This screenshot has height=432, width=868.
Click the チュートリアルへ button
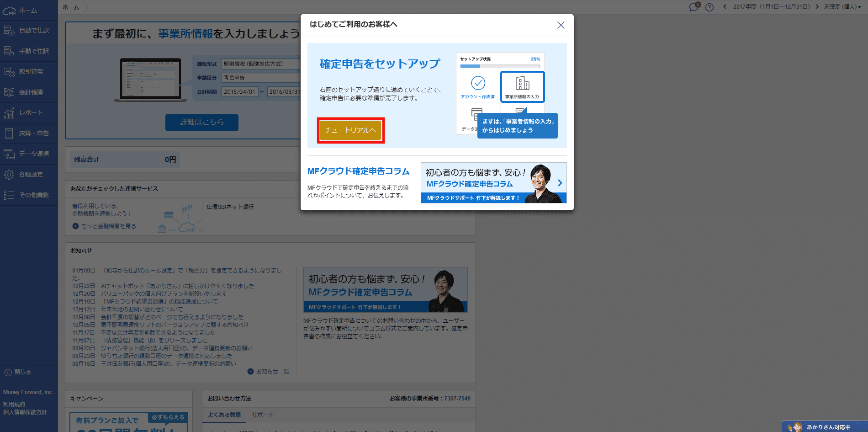pyautogui.click(x=350, y=130)
